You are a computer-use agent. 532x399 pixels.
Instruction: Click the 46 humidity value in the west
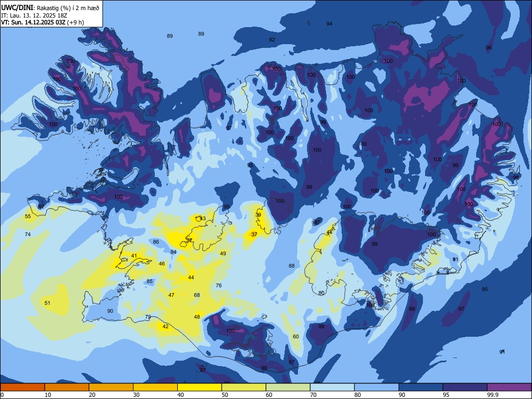(x=162, y=264)
